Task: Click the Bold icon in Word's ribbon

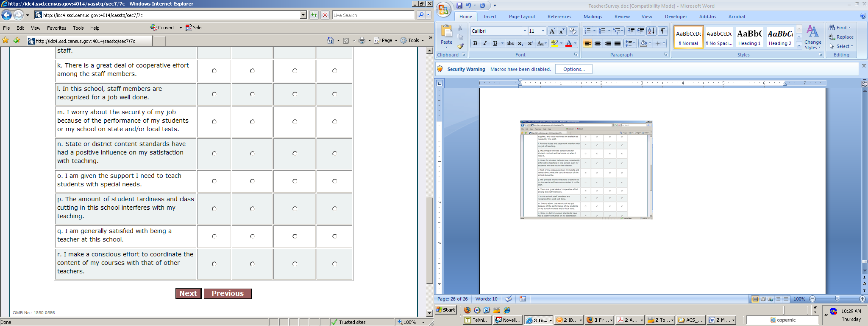Action: tap(475, 43)
